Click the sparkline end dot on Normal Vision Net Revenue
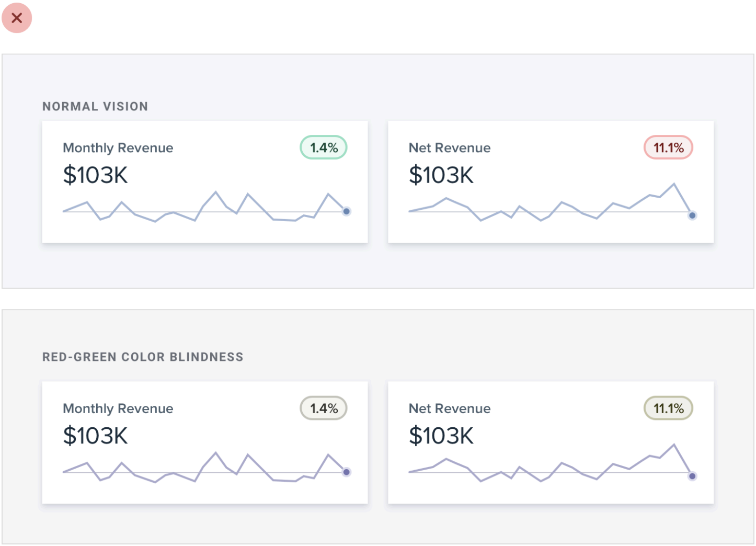This screenshot has width=756, height=546. [x=692, y=215]
